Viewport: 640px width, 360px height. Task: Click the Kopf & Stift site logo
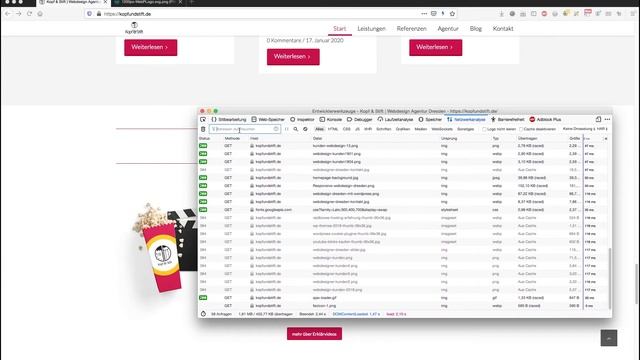(x=134, y=28)
